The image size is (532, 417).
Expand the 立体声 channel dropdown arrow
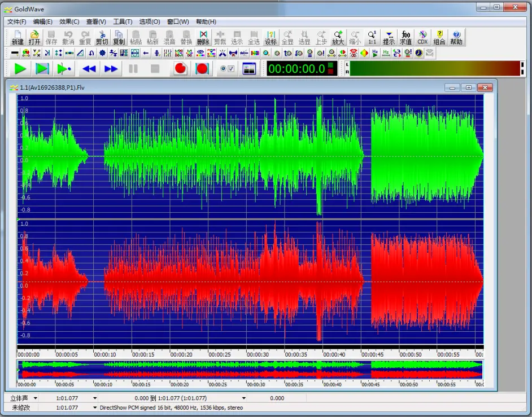(35, 398)
